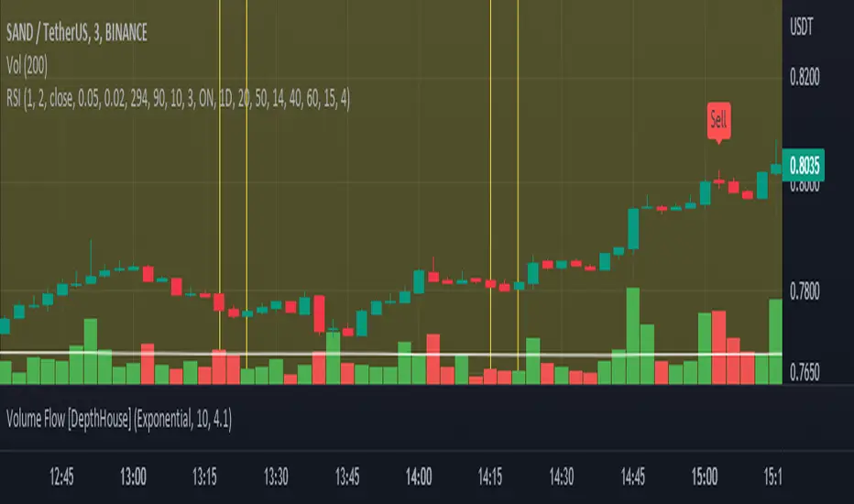Click the red Sell signal label

(718, 120)
